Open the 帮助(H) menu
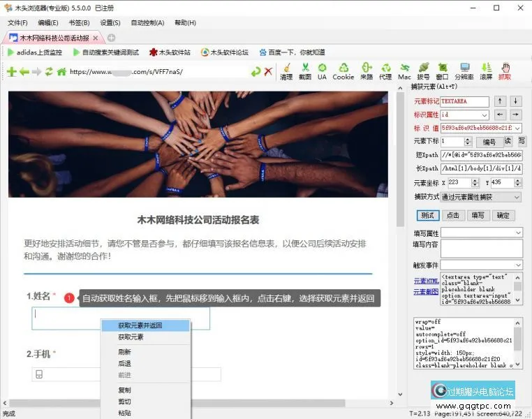Viewport: 532px width, 419px height. pyautogui.click(x=185, y=23)
